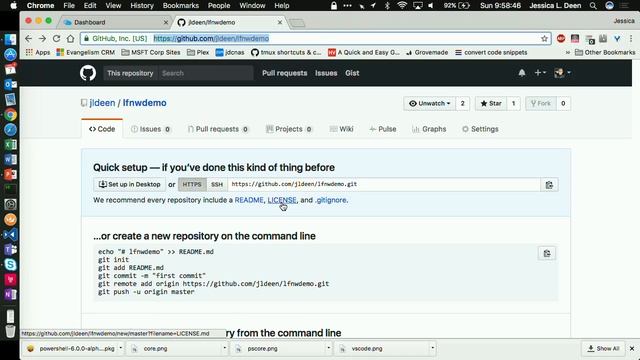
Task: Open Skype from the dock
Action: coord(10,264)
